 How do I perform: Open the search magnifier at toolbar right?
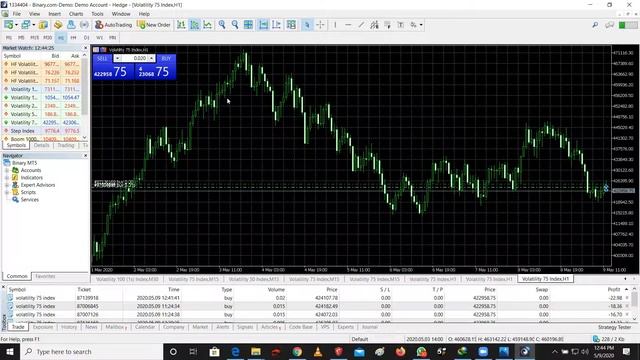click(x=596, y=25)
